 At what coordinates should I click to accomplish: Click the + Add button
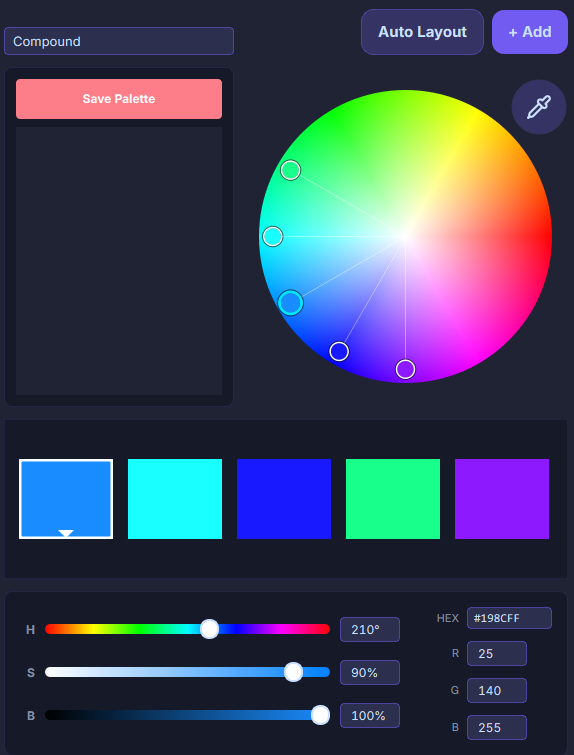530,32
